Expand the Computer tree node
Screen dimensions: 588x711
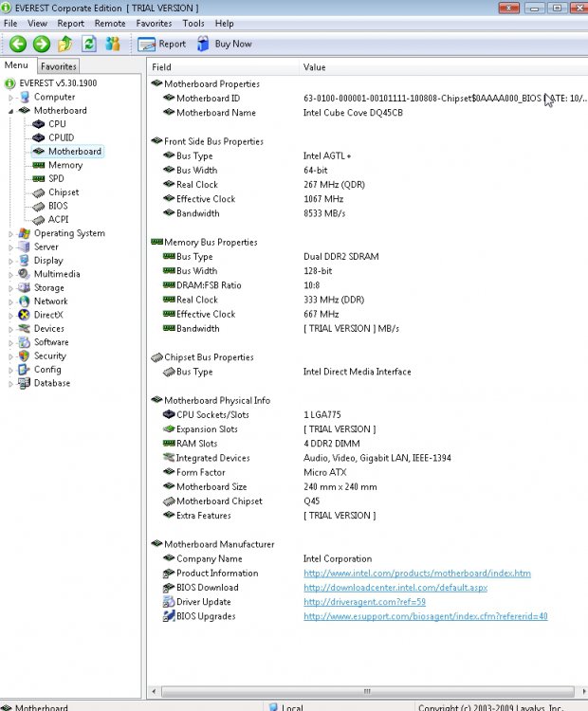pyautogui.click(x=10, y=98)
